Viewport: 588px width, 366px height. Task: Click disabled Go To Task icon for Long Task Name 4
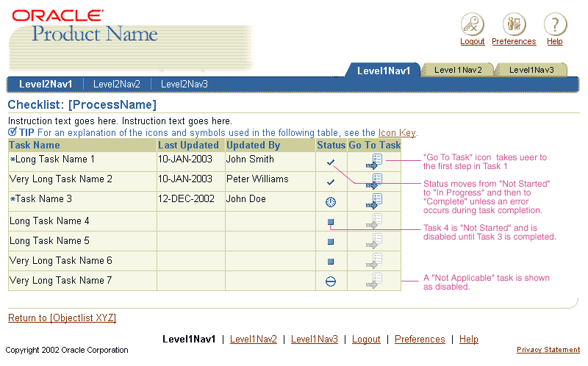374,221
